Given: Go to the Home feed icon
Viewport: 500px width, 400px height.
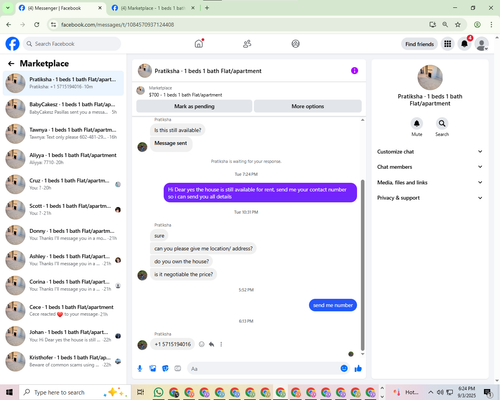Looking at the screenshot, I should click(x=199, y=44).
